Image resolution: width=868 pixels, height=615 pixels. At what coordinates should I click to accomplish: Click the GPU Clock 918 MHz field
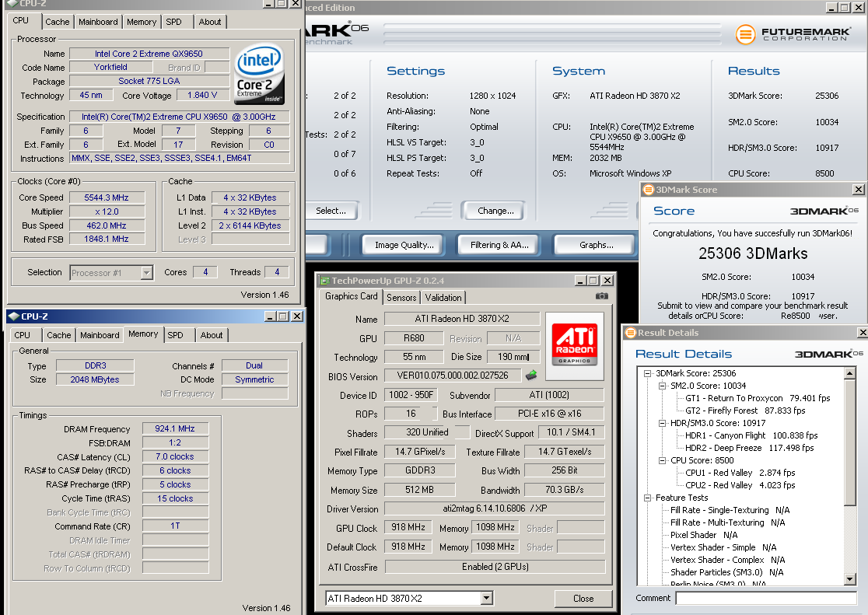click(x=408, y=528)
